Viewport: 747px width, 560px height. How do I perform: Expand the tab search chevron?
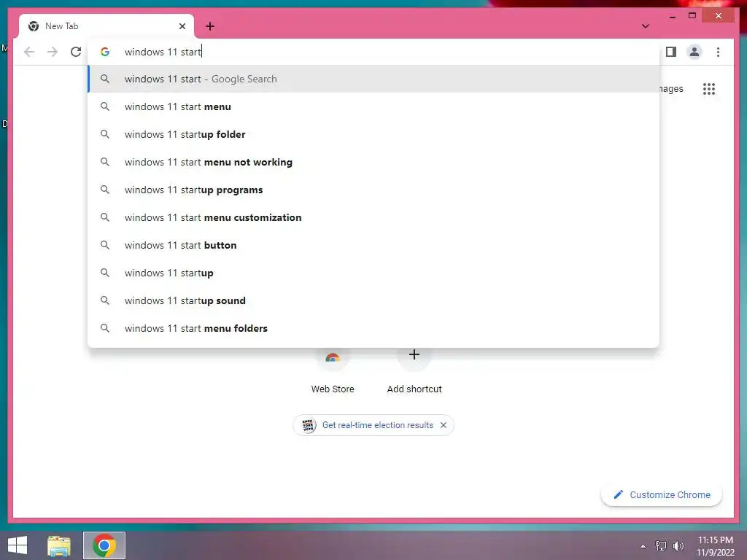645,26
